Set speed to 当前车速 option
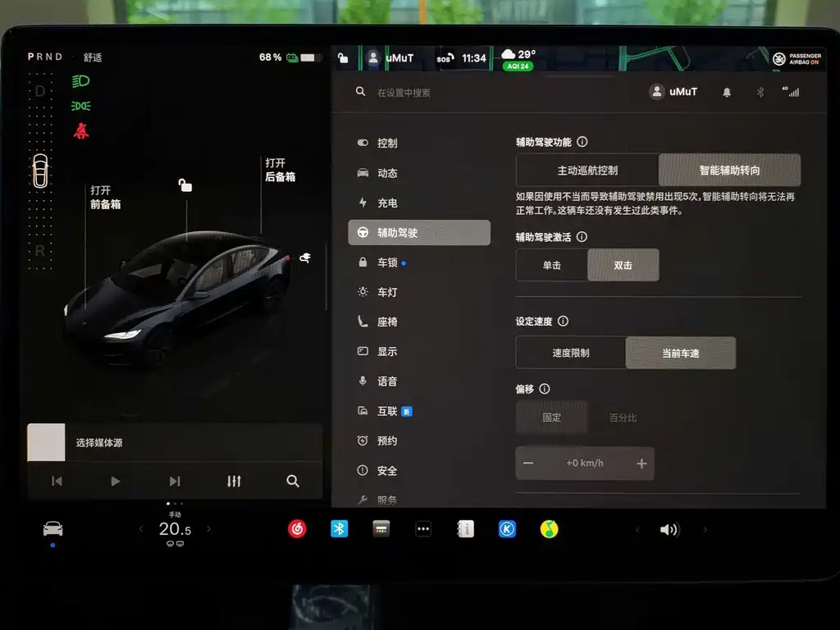Image resolution: width=840 pixels, height=630 pixels. 680,353
